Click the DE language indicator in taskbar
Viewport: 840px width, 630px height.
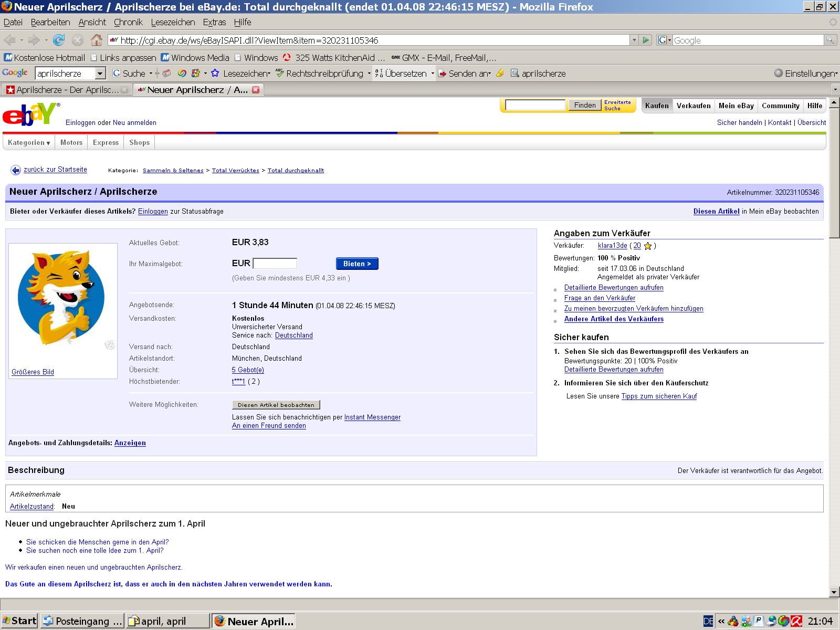tap(708, 621)
